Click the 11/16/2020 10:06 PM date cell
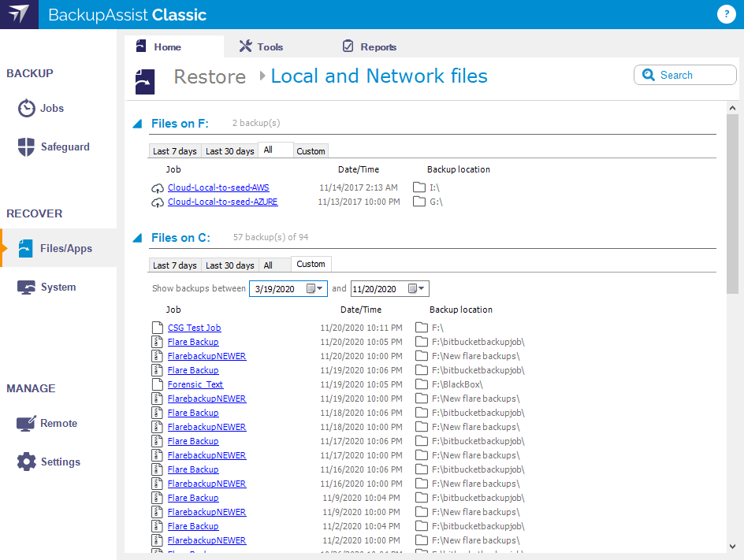This screenshot has width=744, height=560. pyautogui.click(x=361, y=469)
